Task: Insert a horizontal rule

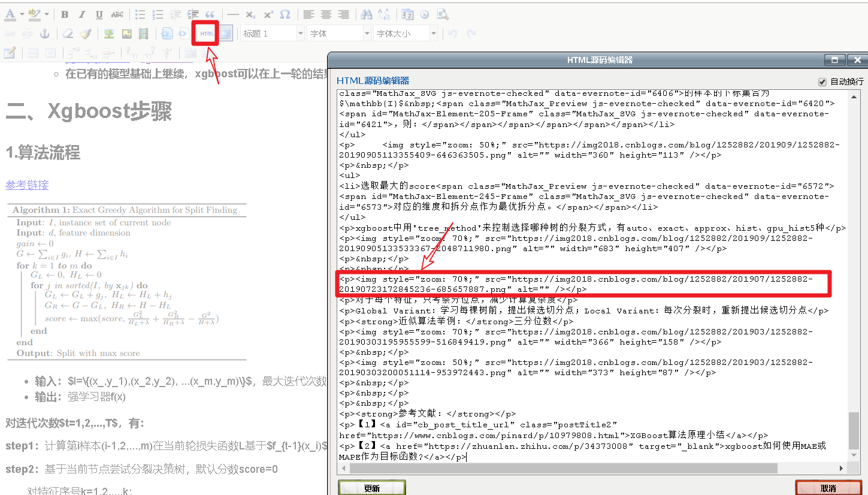Action: click(x=233, y=14)
